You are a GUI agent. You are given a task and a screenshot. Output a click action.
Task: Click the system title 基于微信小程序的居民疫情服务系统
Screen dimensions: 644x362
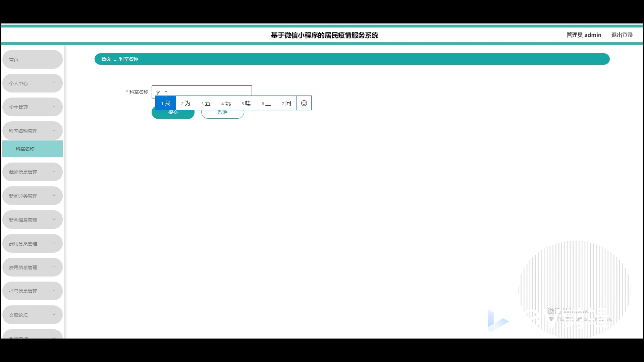pos(324,35)
